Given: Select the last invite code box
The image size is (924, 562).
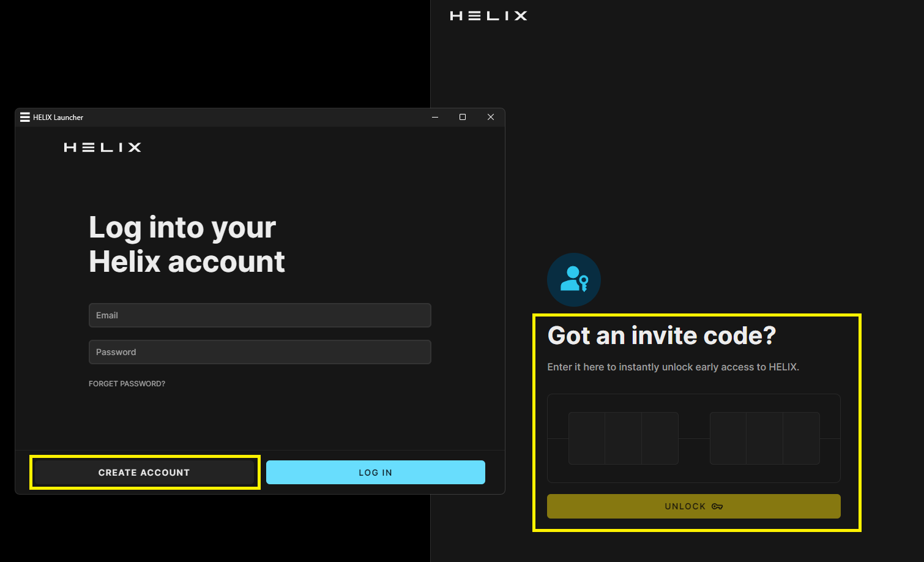Looking at the screenshot, I should coord(801,438).
